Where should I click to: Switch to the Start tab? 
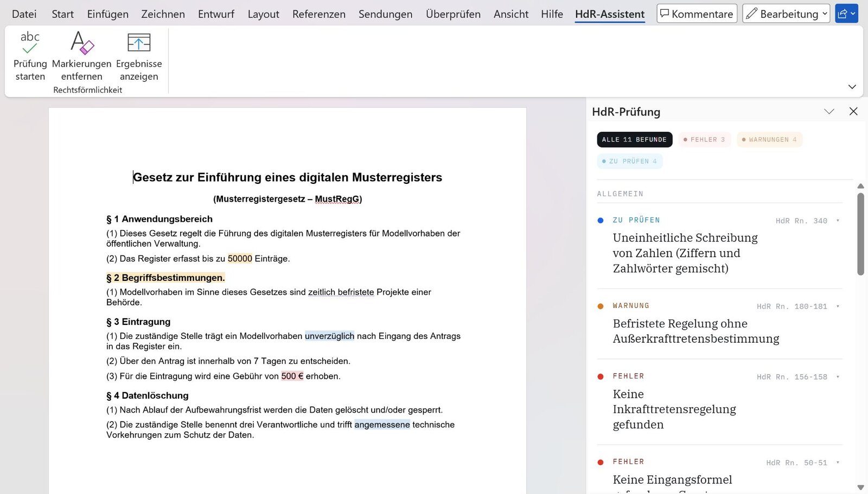[63, 14]
